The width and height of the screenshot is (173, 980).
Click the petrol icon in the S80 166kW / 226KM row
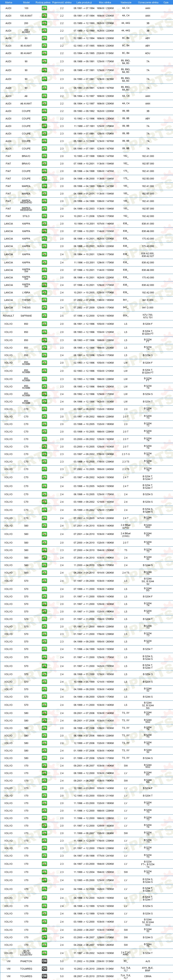tap(44, 735)
